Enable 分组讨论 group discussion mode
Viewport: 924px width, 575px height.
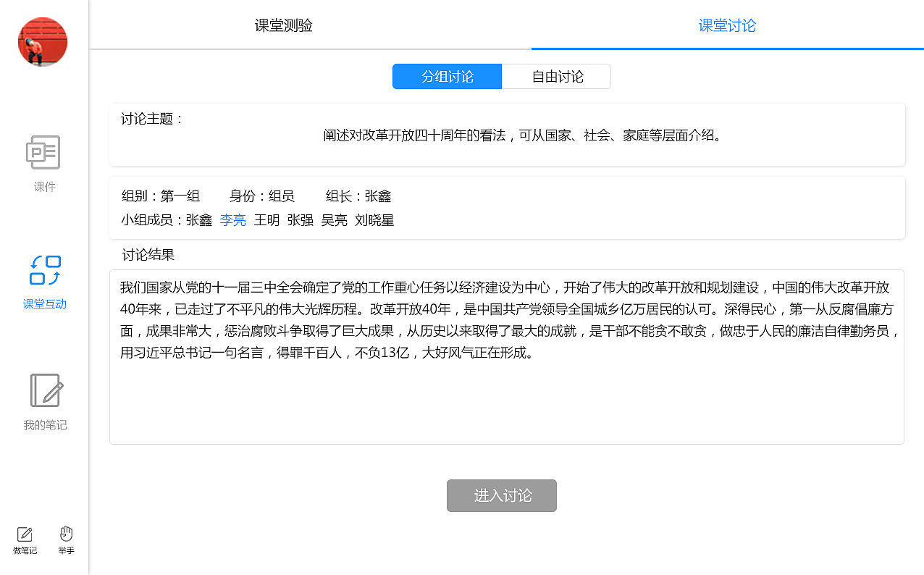[447, 76]
